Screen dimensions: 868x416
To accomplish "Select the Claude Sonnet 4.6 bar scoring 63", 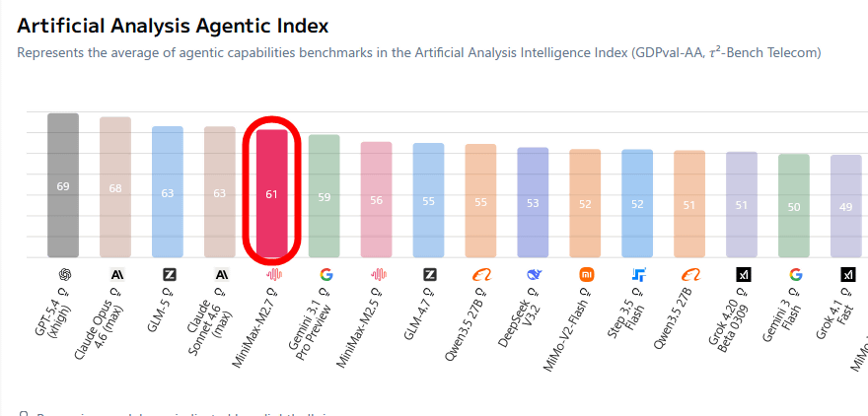I will [x=220, y=192].
